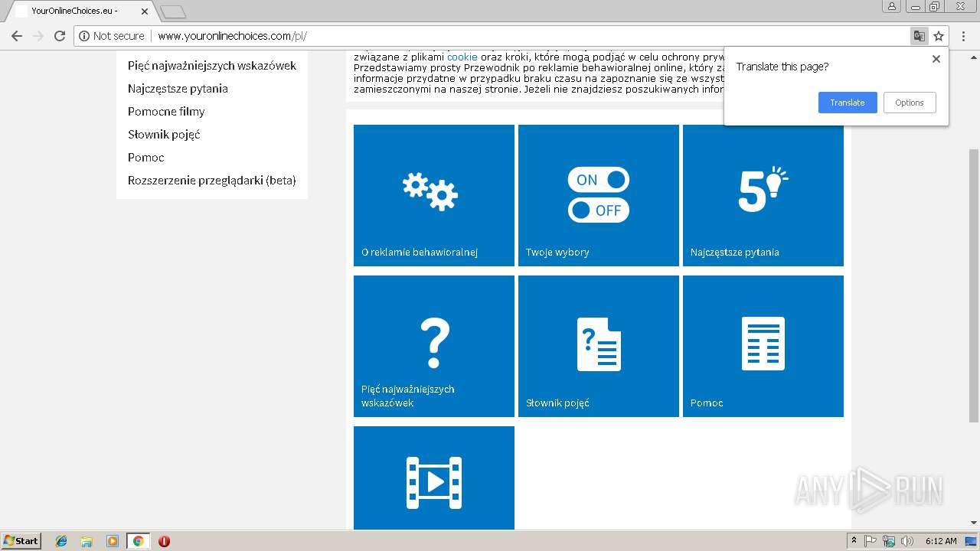Open sidebar link Pięć najważniejszych wskazówek

tap(212, 66)
